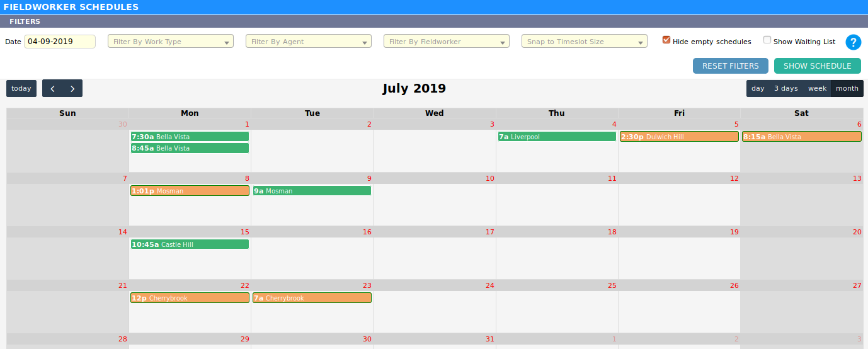Expand the Filter By Agent dropdown
This screenshot has height=349, width=868.
[x=309, y=42]
